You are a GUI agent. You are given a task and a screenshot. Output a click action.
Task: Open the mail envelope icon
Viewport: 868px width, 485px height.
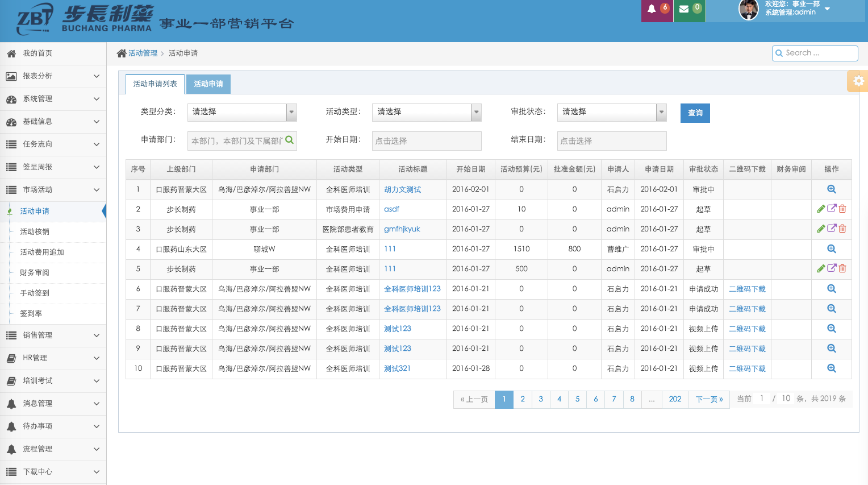click(x=684, y=9)
